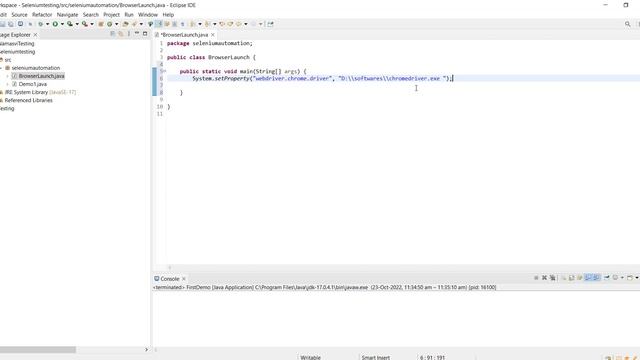The image size is (640, 360).
Task: Select Demo1.java in Package Explorer
Action: 33,84
